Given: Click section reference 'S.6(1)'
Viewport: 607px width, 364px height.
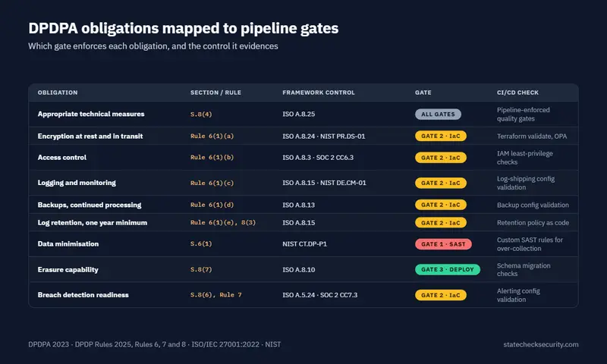Looking at the screenshot, I should [x=201, y=243].
